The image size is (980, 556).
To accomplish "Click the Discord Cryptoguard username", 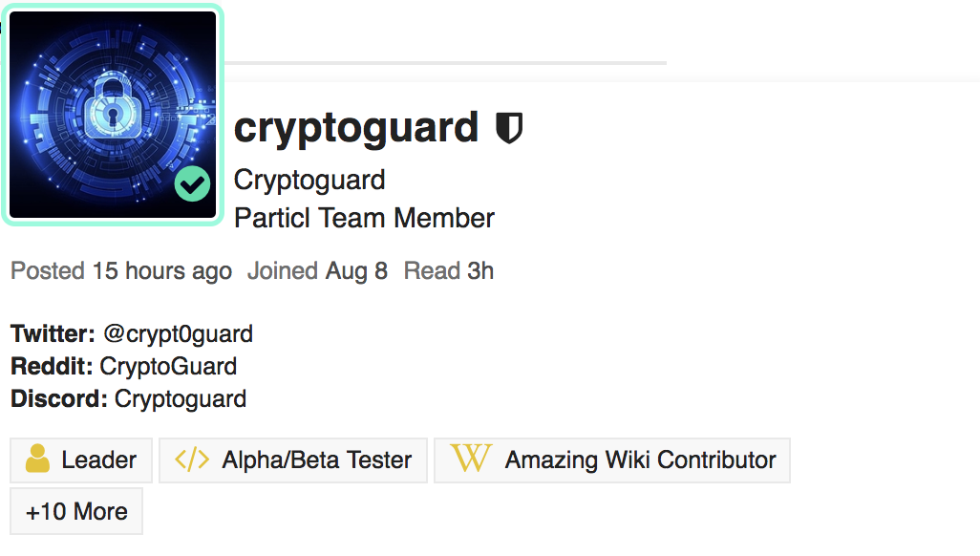I will [181, 398].
